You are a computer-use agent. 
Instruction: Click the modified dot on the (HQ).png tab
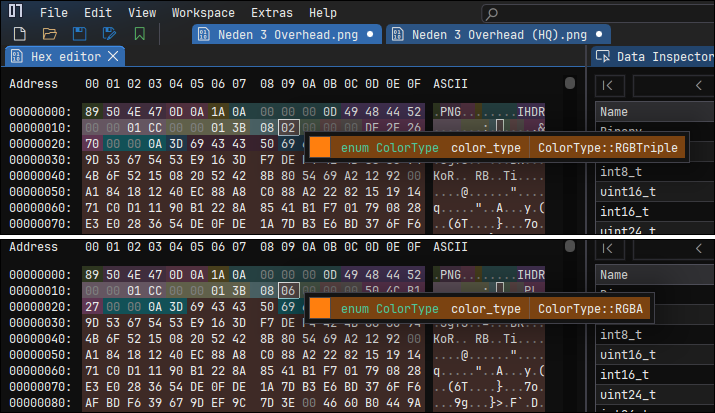pos(599,34)
